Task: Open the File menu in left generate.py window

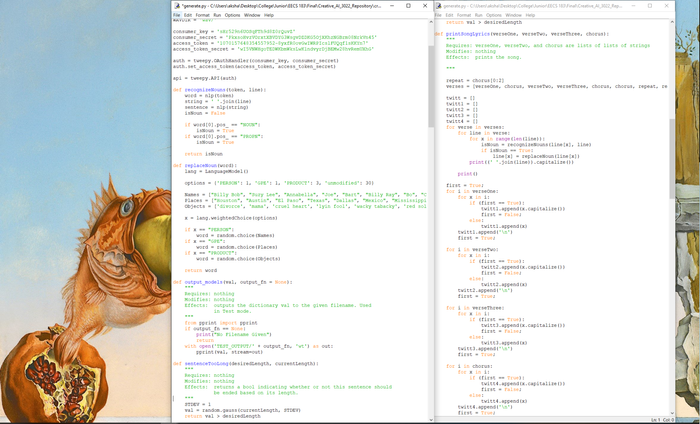Action: tap(176, 15)
